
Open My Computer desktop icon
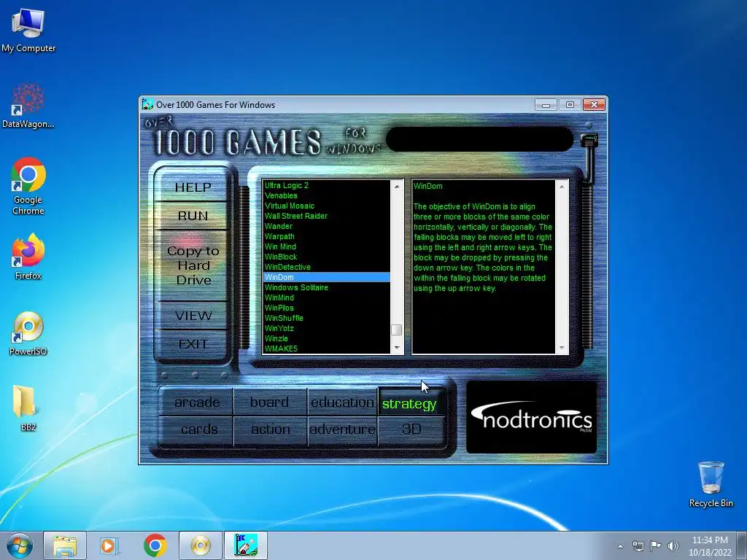[28, 30]
